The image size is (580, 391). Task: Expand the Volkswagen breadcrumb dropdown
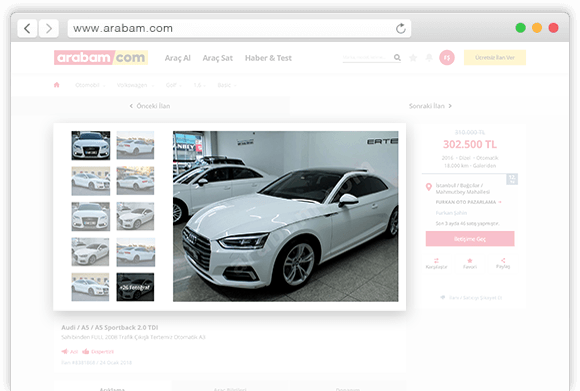pyautogui.click(x=135, y=85)
